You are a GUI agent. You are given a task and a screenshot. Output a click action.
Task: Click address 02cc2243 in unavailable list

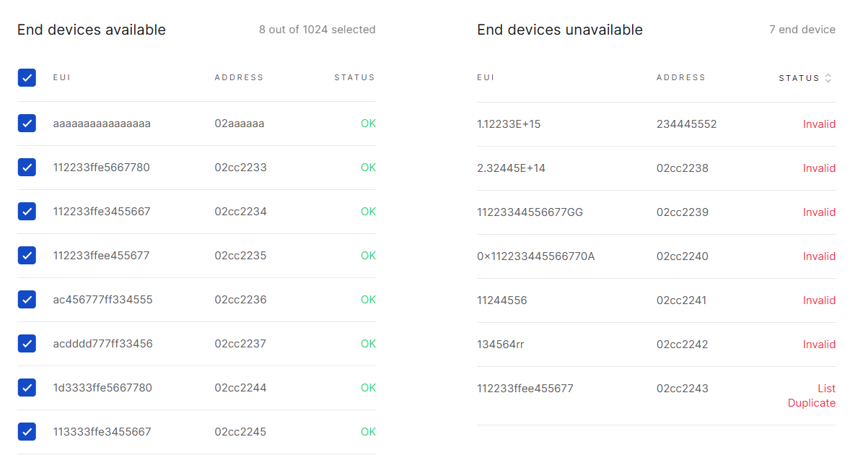click(682, 388)
